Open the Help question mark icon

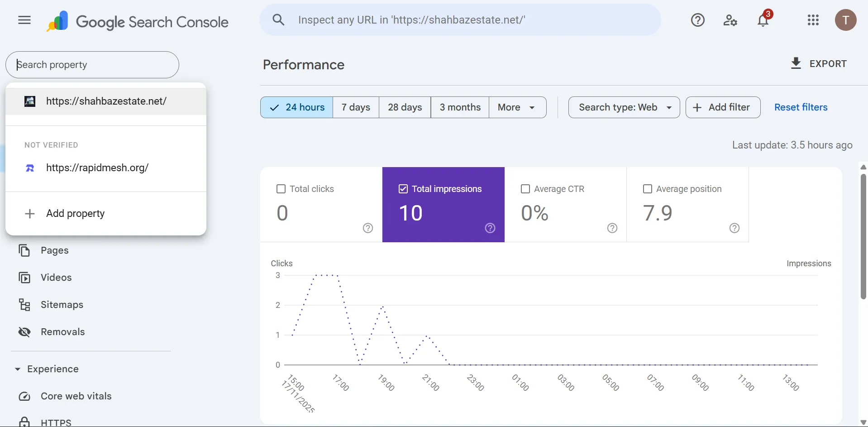[x=697, y=20]
